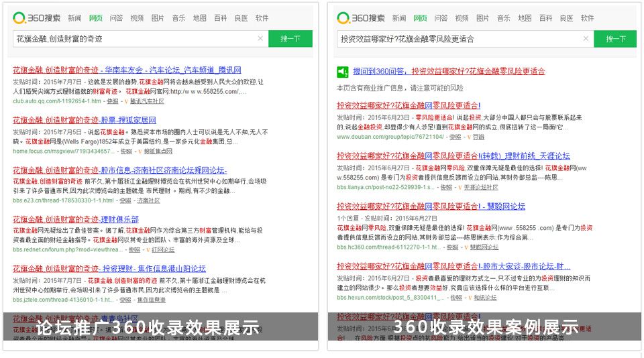Select 网页 tab on the 投资效益哪家好 search page
Image resolution: width=644 pixels, height=358 pixels.
point(420,18)
